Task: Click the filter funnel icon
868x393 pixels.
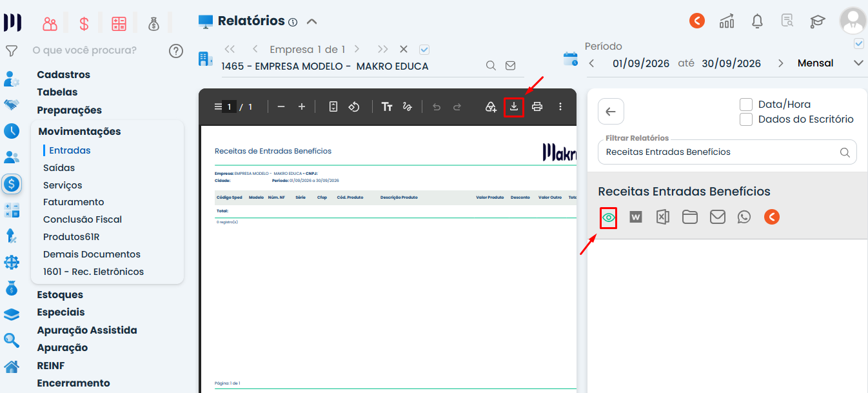Action: 11,50
